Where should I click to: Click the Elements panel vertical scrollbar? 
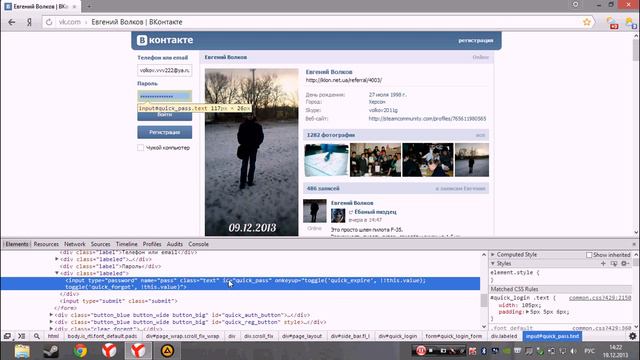484,301
